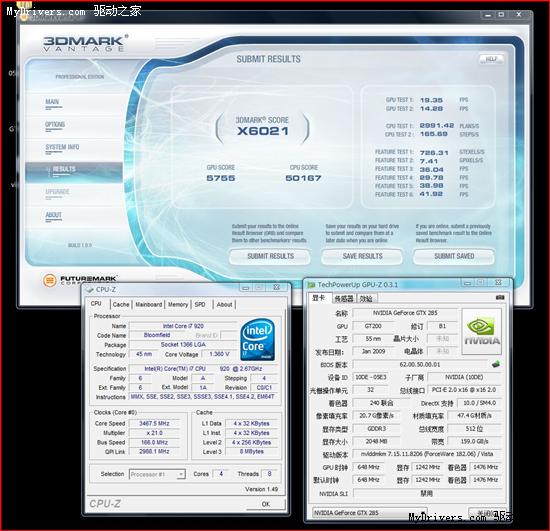Screen dimensions: 550x531
Task: Click the Futuremark orange logo icon
Action: 49,280
